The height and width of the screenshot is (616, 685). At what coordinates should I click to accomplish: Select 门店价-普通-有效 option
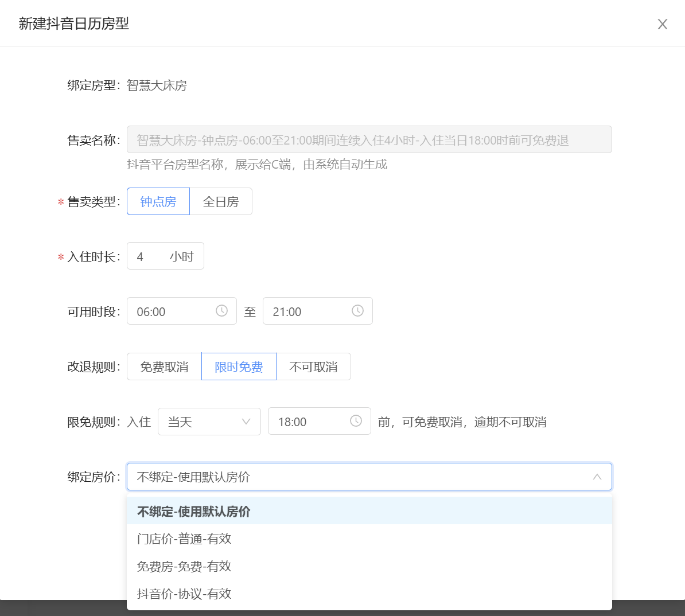point(369,539)
